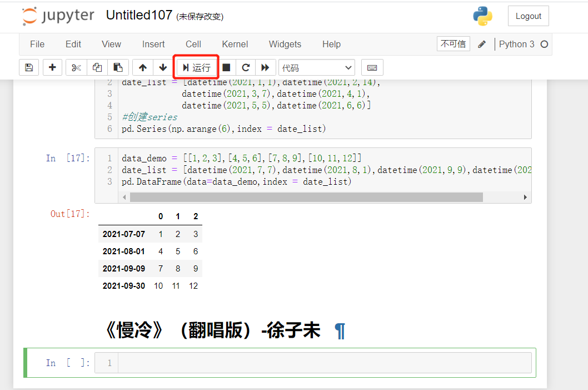588x390 pixels.
Task: Click the pencil edit mode icon
Action: click(482, 45)
